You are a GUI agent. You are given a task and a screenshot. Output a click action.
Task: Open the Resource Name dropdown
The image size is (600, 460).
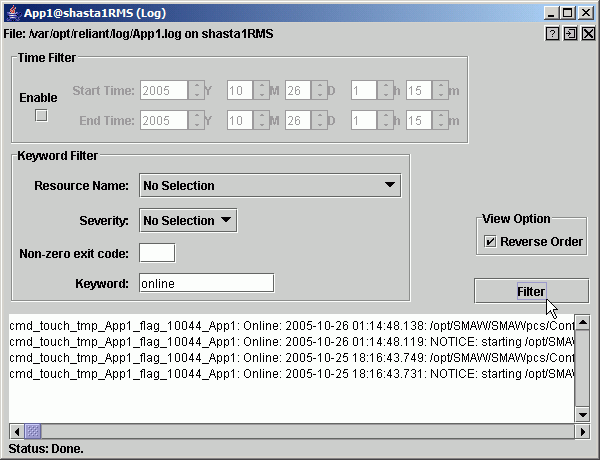coord(270,185)
